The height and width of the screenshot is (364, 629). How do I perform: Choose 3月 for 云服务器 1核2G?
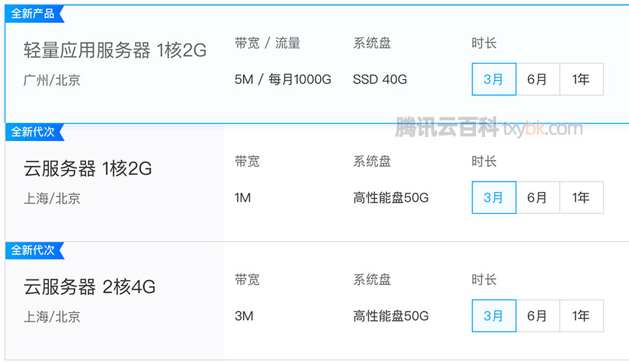(494, 197)
